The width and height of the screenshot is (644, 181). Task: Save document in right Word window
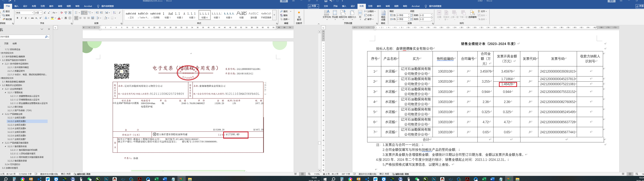[326, 1]
